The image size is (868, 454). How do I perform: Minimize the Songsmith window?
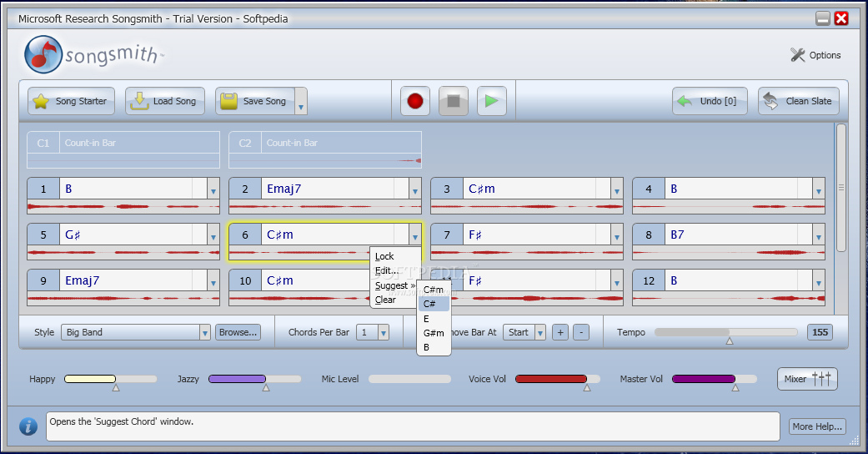click(x=823, y=18)
